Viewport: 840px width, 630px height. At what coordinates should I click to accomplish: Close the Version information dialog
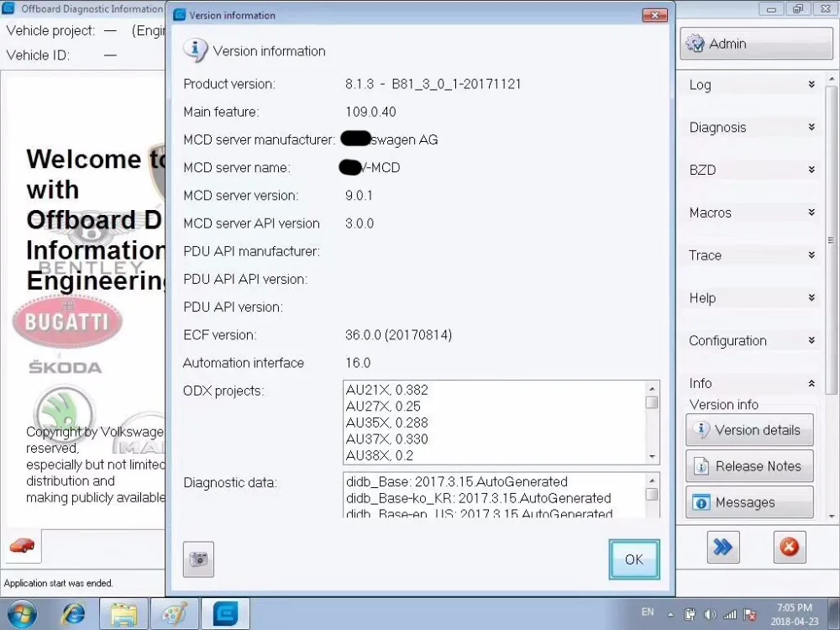654,15
